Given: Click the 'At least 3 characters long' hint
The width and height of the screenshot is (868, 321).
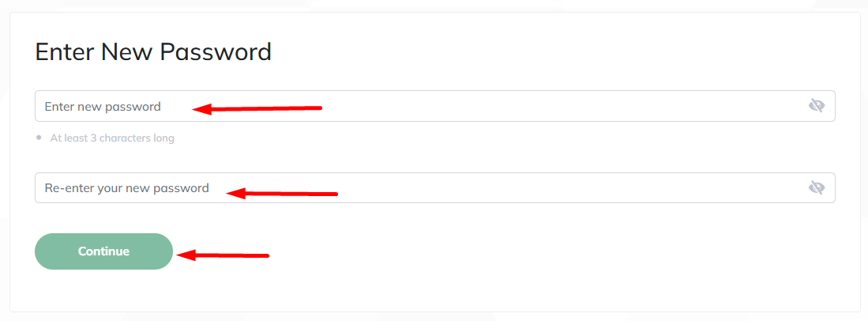Looking at the screenshot, I should [x=112, y=138].
